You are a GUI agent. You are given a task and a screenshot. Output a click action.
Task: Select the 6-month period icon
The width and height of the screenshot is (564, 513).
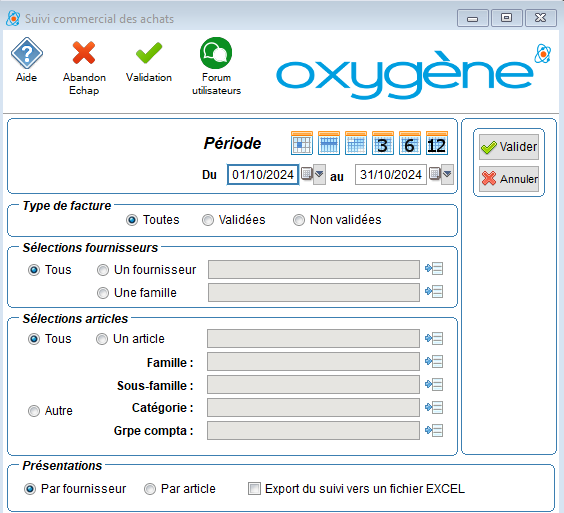[410, 143]
